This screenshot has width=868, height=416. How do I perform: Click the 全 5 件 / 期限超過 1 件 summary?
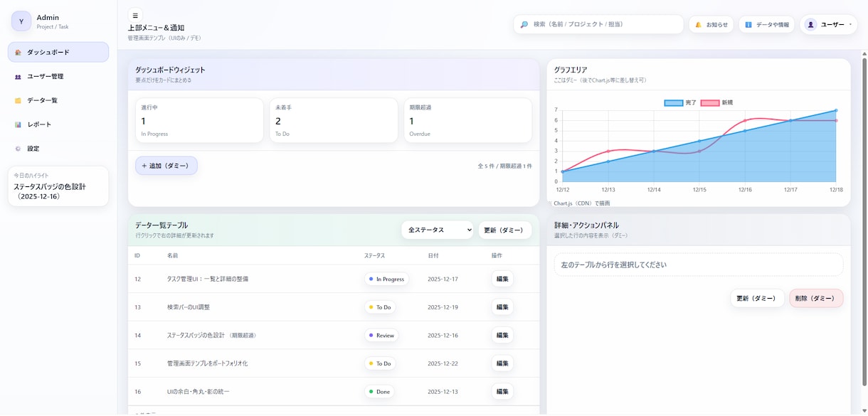(x=504, y=166)
